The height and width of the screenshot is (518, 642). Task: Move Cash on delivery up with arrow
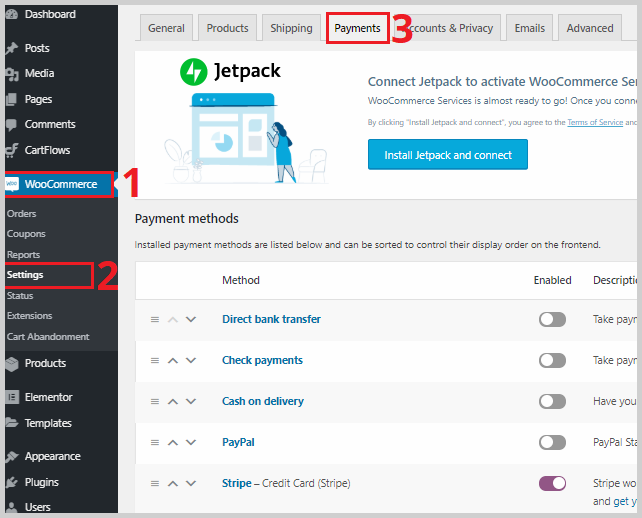(173, 401)
